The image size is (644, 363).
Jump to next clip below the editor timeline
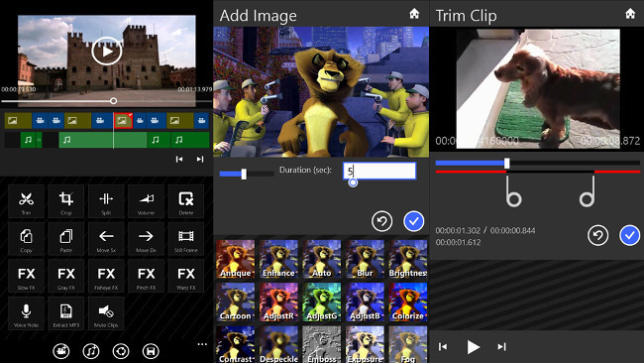click(x=200, y=159)
